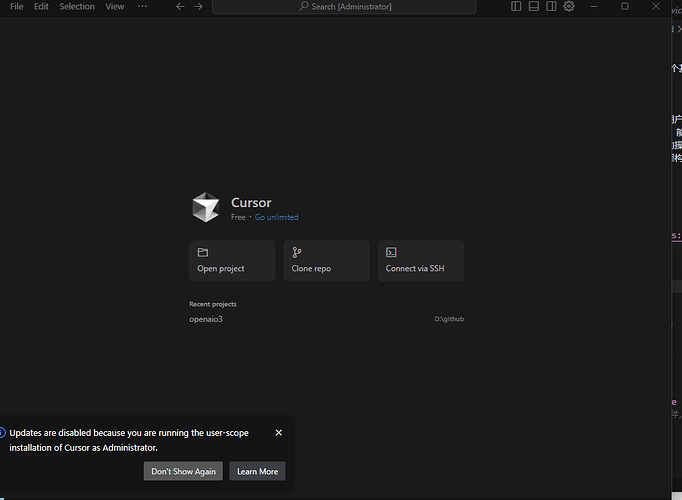The height and width of the screenshot is (500, 682).
Task: Open the Selection menu
Action: click(x=77, y=7)
